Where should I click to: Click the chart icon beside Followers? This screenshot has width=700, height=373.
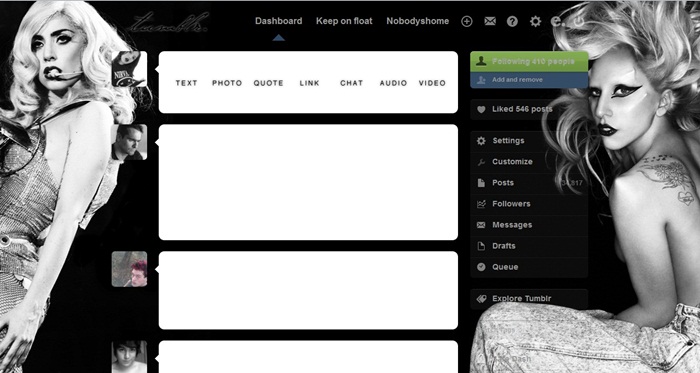tap(481, 204)
